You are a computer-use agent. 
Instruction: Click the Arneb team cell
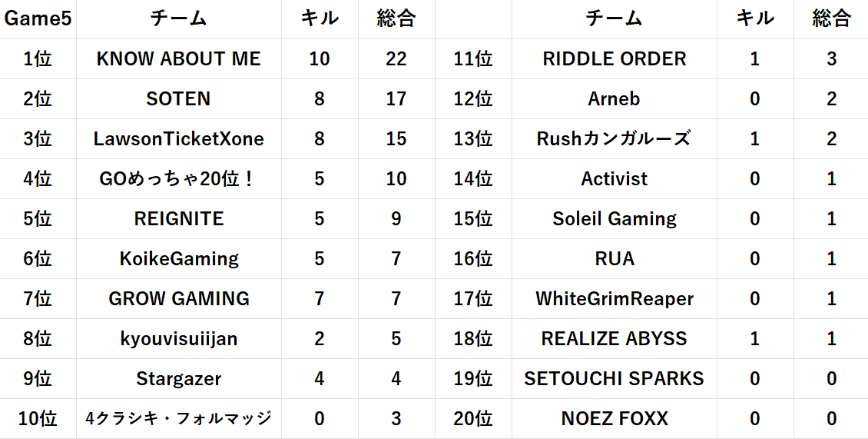pos(614,99)
